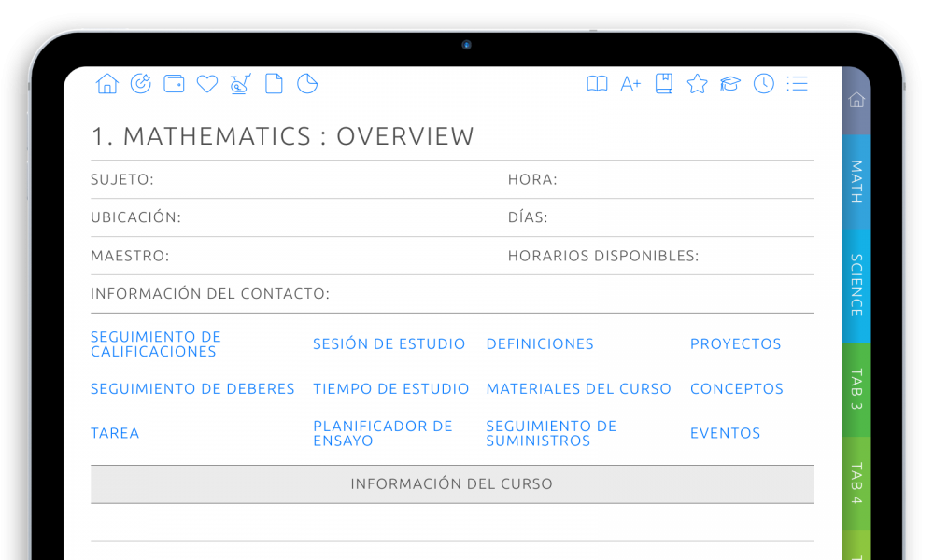The width and height of the screenshot is (934, 560).
Task: Click Información del Contacto field
Action: pos(452,294)
